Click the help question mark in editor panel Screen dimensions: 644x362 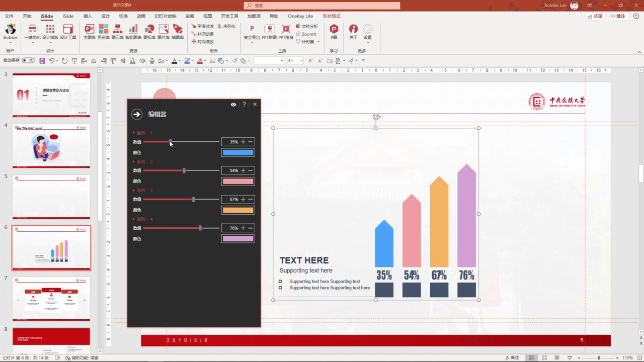[x=244, y=105]
